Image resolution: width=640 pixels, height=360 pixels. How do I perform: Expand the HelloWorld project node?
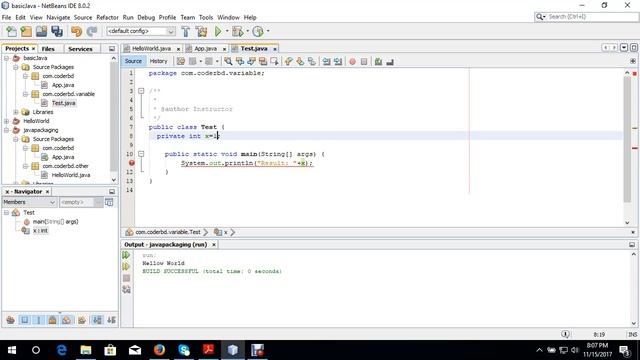tap(7, 121)
